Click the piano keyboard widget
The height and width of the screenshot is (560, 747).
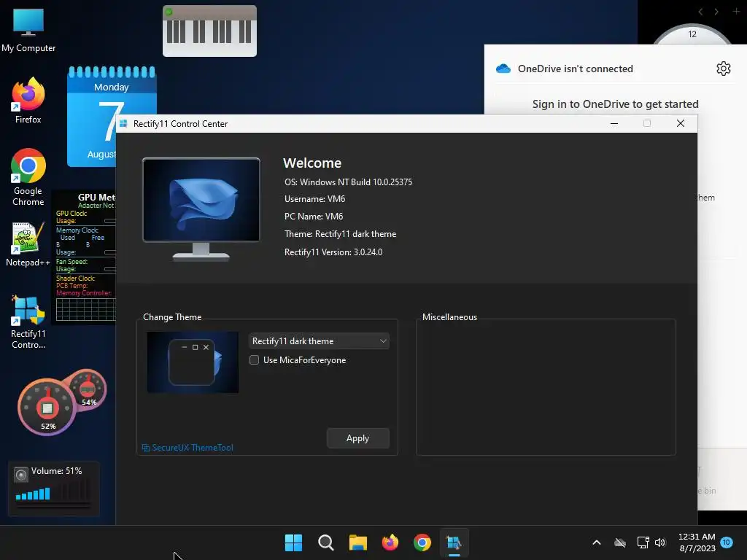coord(209,31)
